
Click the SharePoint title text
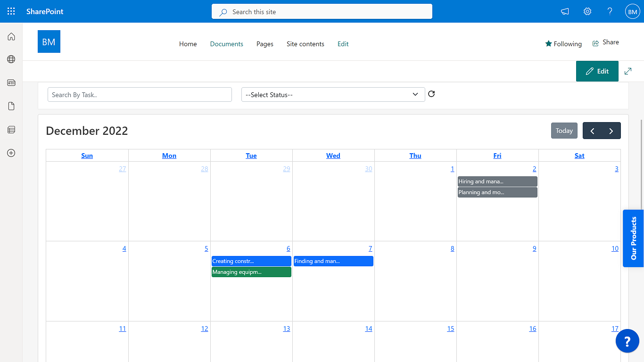[45, 11]
